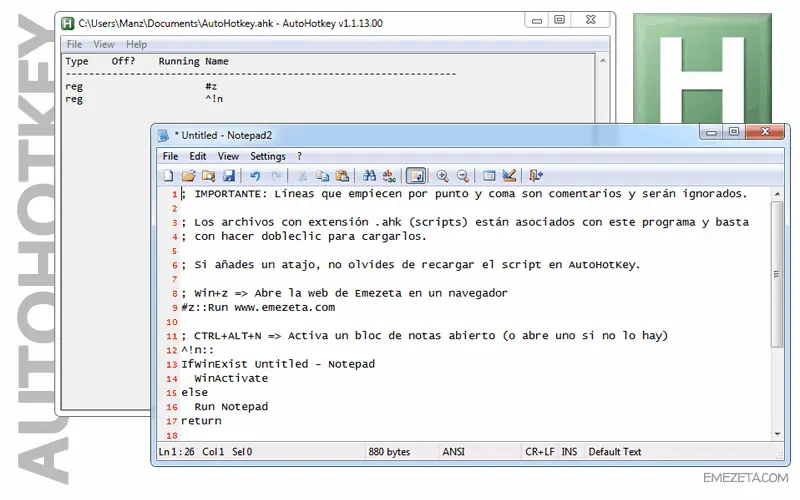Click 'Sel 0' in the status bar
The image size is (800, 500).
pyautogui.click(x=242, y=452)
